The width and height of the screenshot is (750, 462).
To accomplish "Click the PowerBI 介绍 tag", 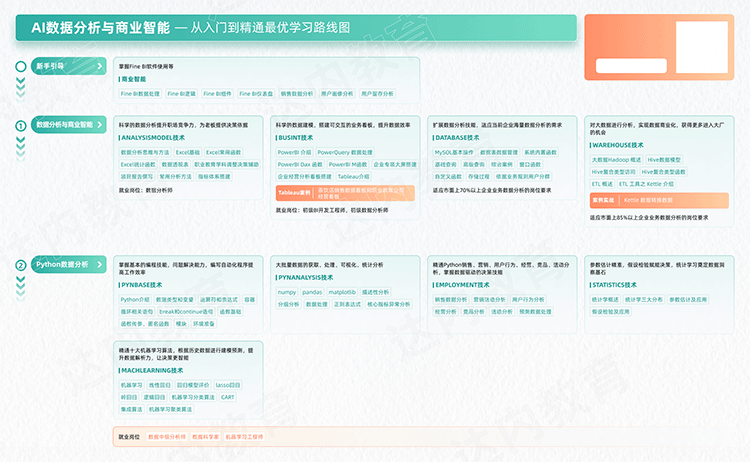I will [294, 153].
